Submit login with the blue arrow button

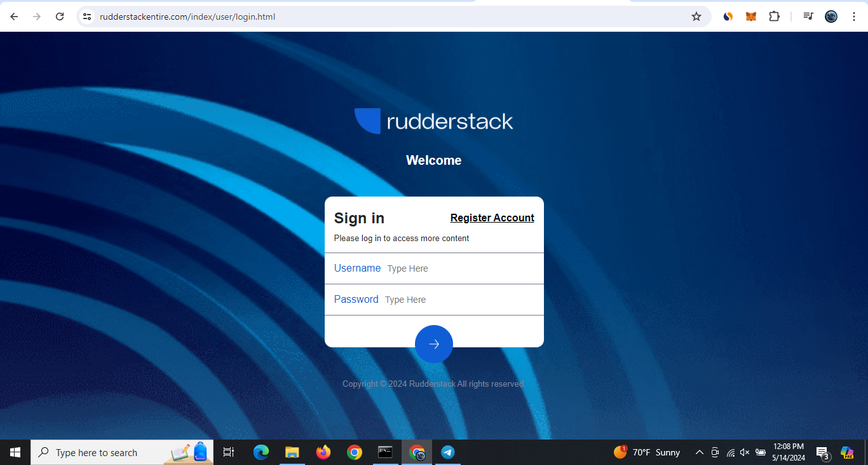(434, 344)
